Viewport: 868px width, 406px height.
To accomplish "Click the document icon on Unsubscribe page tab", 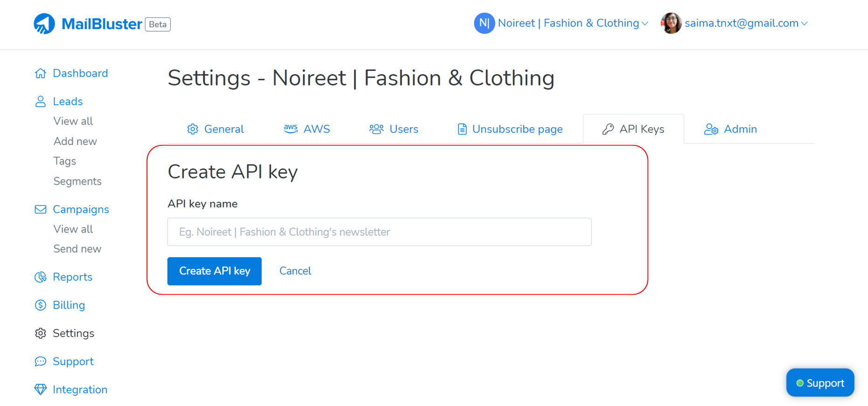I will [462, 129].
